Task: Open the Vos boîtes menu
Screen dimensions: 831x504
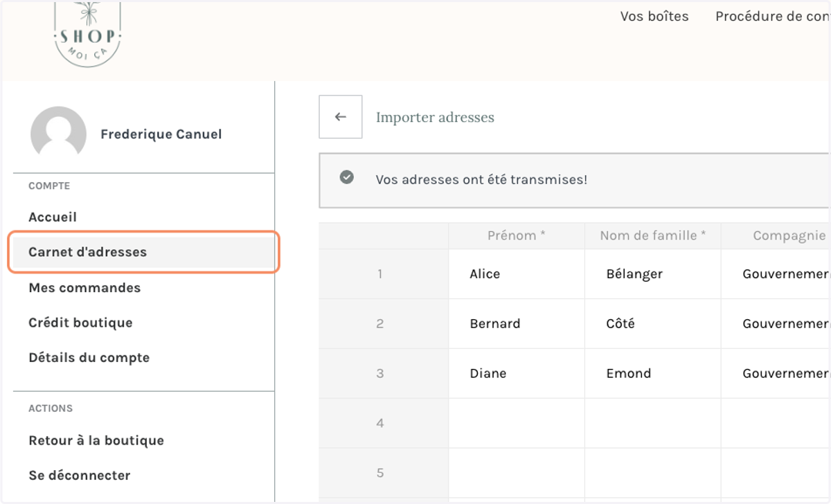Action: point(654,16)
